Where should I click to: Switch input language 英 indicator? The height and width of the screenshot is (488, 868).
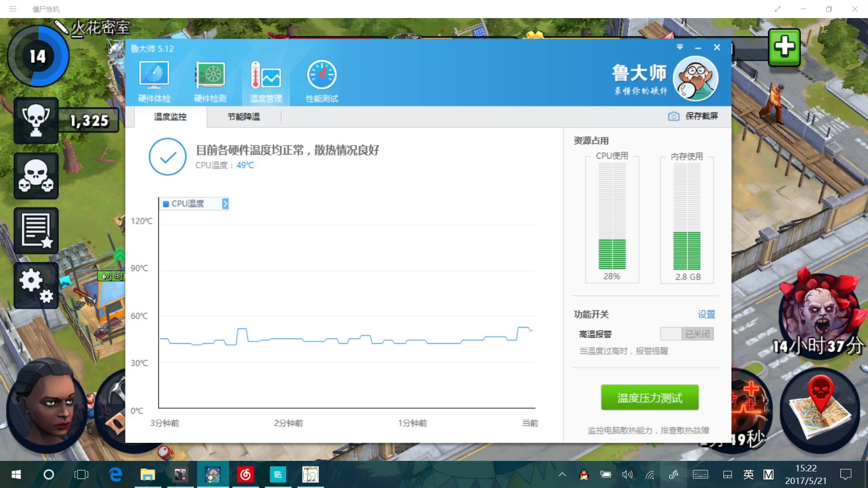748,474
